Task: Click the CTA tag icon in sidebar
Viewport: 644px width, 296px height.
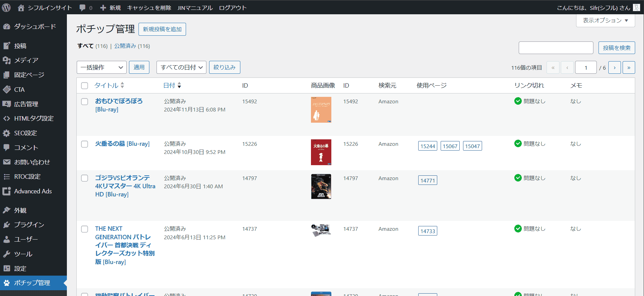Action: [x=6, y=89]
